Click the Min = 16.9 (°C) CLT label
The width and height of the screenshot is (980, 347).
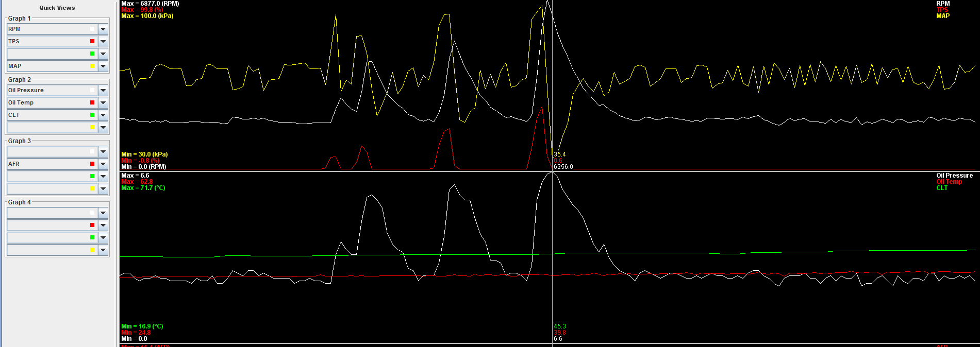tap(142, 326)
